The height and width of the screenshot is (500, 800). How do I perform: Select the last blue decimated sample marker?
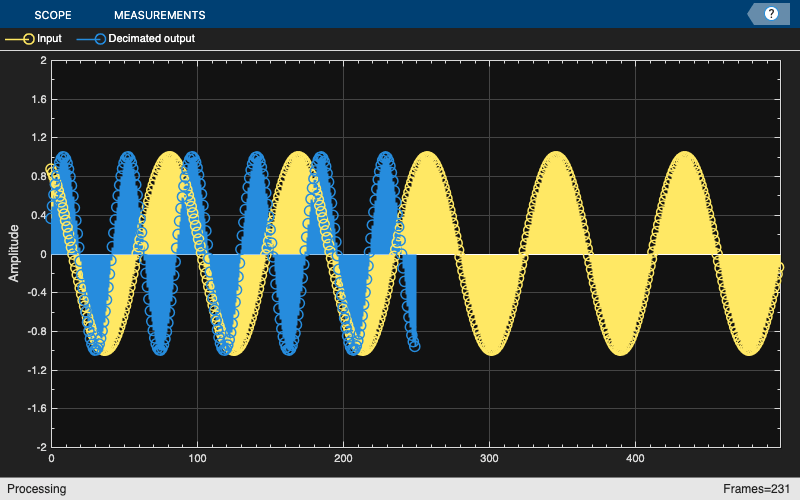(x=415, y=346)
